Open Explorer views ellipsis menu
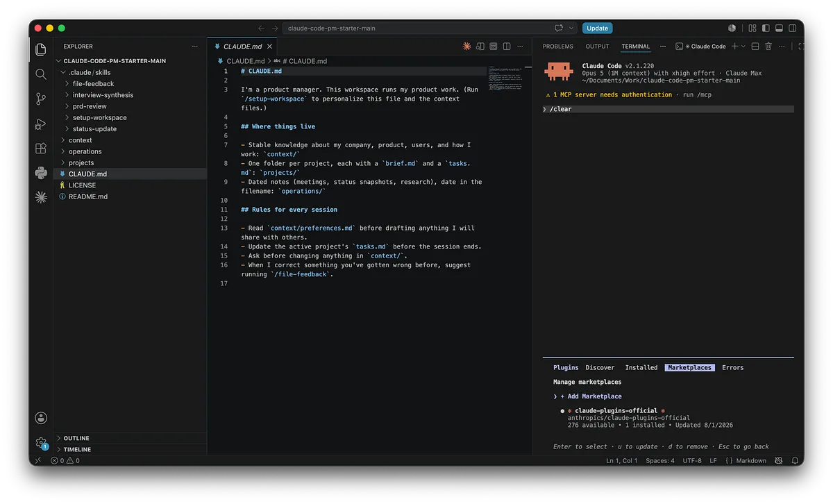The width and height of the screenshot is (833, 504). [x=195, y=47]
